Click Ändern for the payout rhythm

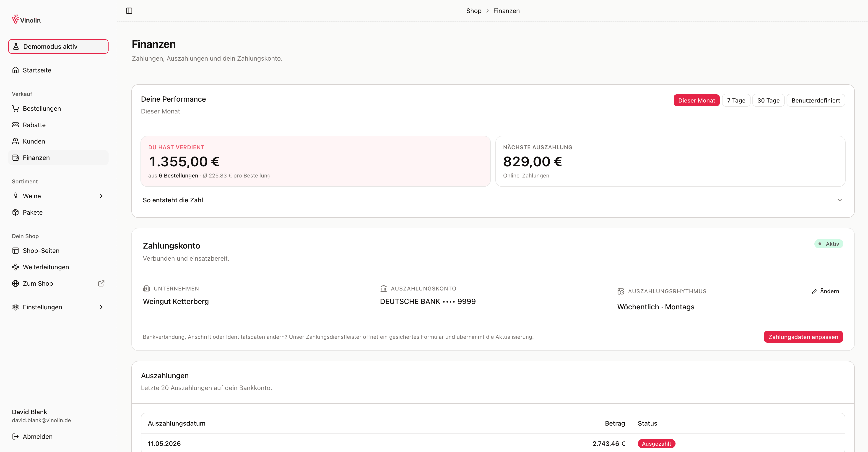pyautogui.click(x=825, y=291)
